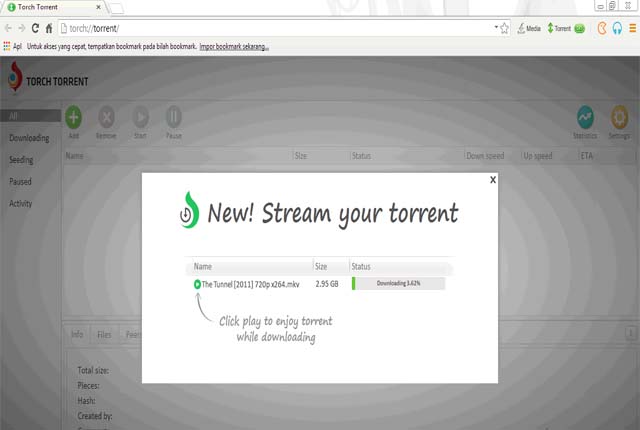Open the Statistics panel icon
The image size is (640, 430).
point(585,117)
